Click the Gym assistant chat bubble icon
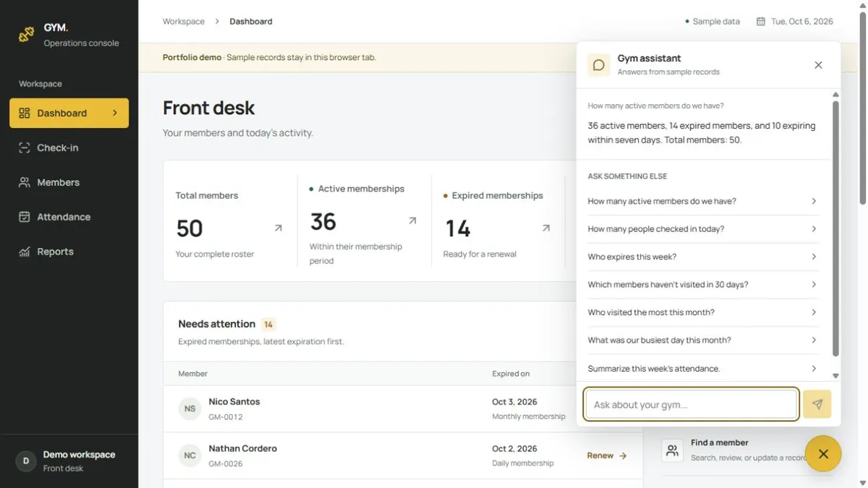This screenshot has width=868, height=488. click(x=599, y=65)
